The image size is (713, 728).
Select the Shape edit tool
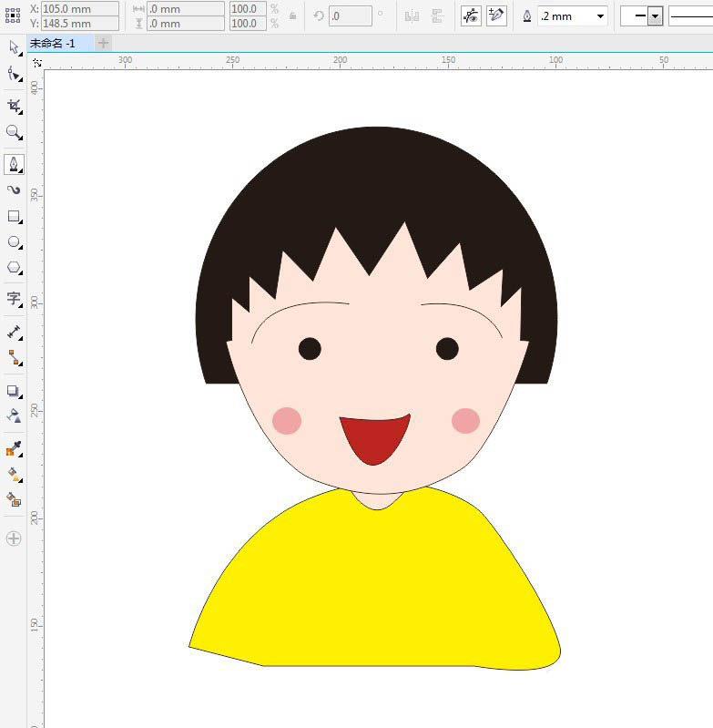pos(13,75)
